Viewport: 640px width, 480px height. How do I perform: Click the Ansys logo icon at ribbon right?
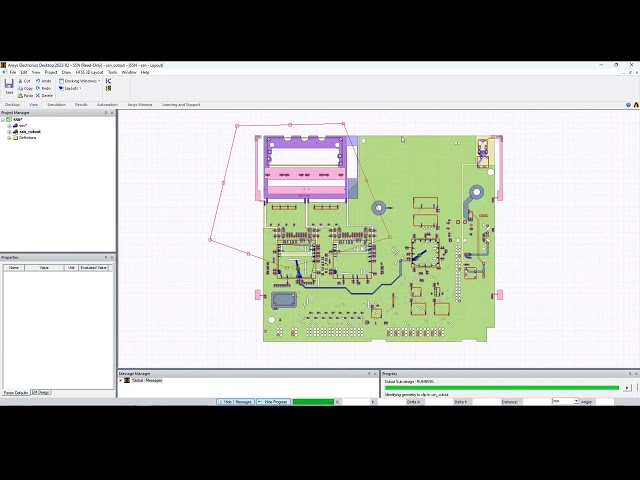636,105
